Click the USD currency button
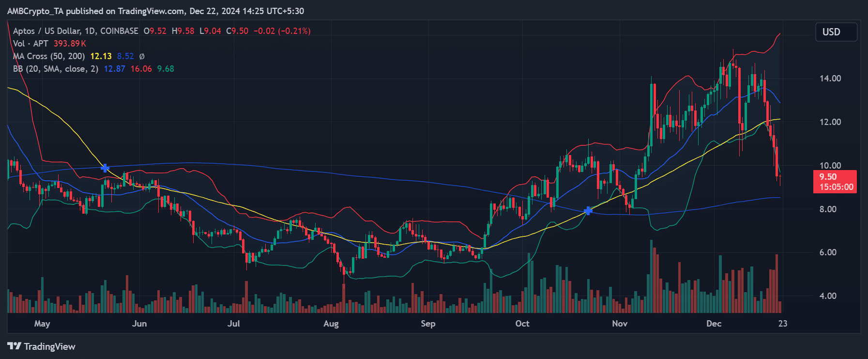 [836, 32]
